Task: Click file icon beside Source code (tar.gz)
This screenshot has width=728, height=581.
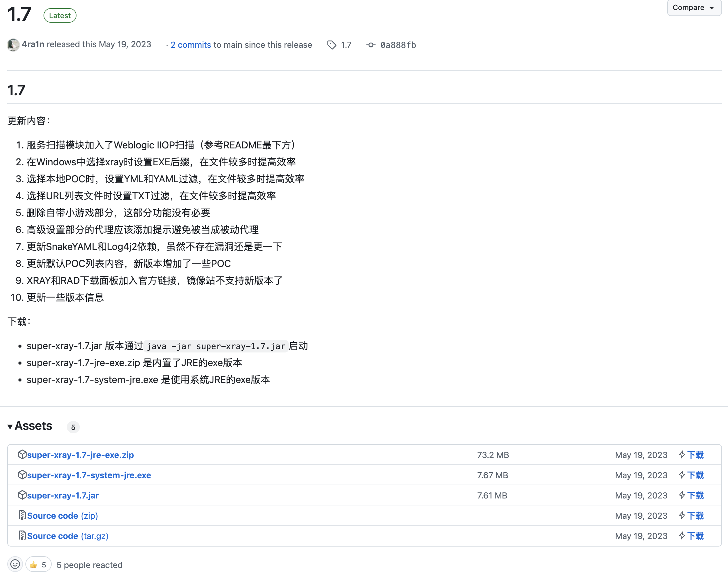Action: click(x=22, y=535)
